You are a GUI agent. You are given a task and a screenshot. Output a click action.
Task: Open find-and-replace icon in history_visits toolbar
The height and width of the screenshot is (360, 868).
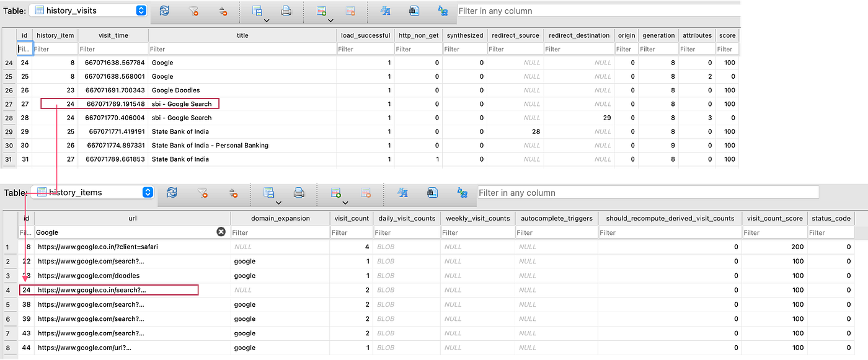pos(443,11)
